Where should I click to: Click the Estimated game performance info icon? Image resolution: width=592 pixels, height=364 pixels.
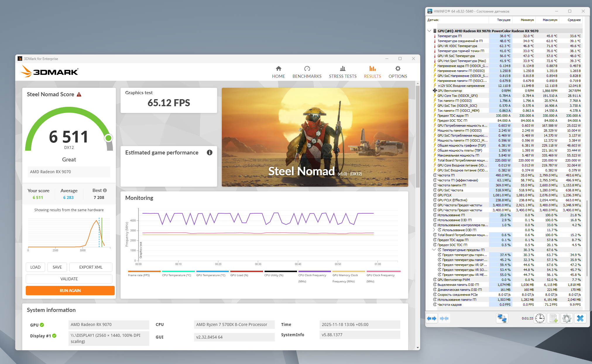pyautogui.click(x=210, y=152)
